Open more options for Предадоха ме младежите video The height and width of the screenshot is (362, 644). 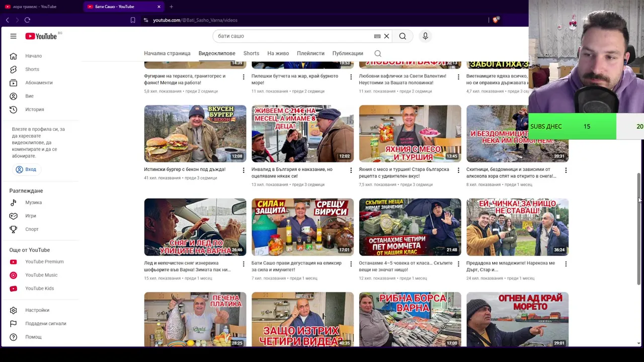click(x=566, y=264)
